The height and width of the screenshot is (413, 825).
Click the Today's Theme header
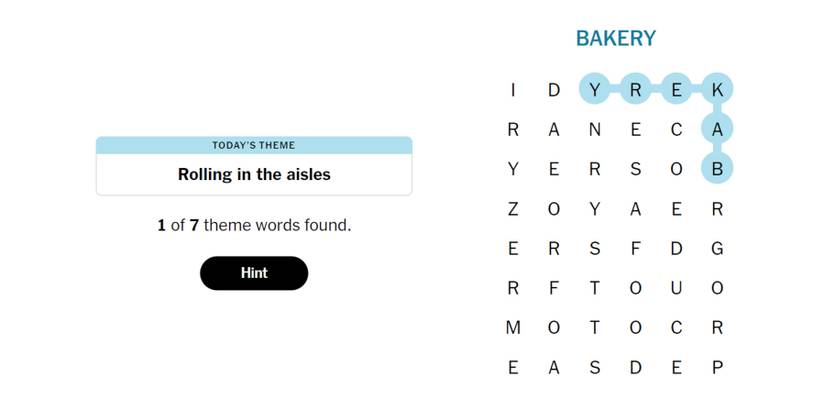click(254, 145)
